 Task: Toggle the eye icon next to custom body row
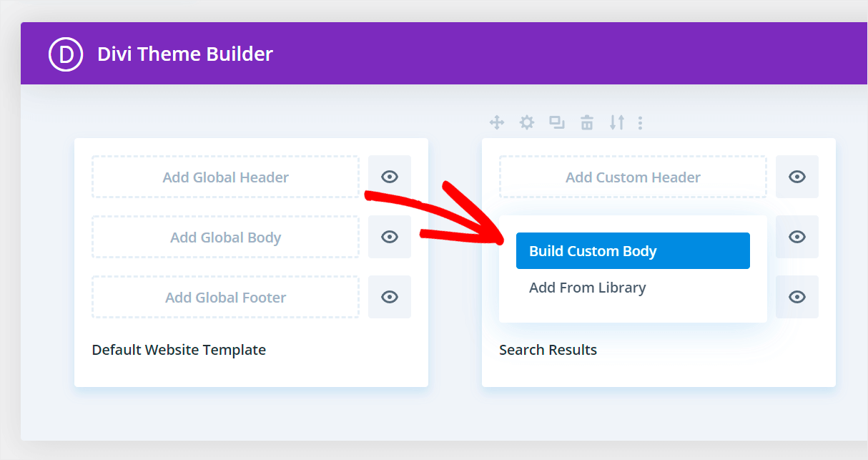(x=797, y=237)
